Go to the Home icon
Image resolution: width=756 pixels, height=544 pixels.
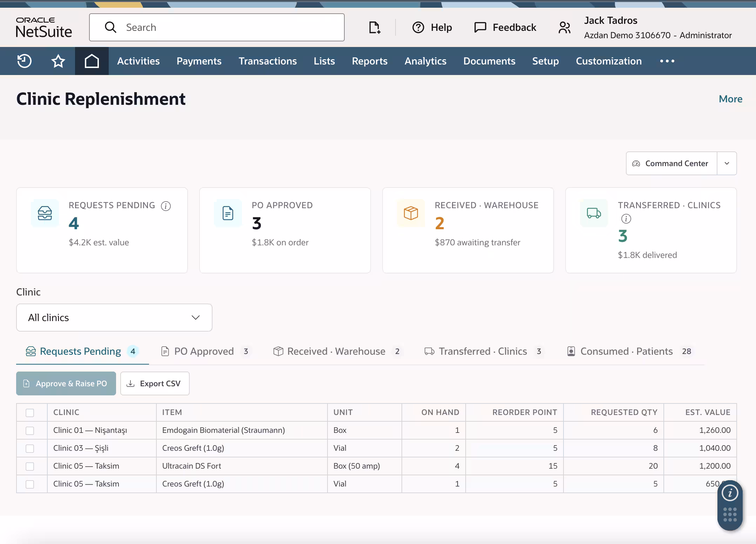point(92,61)
